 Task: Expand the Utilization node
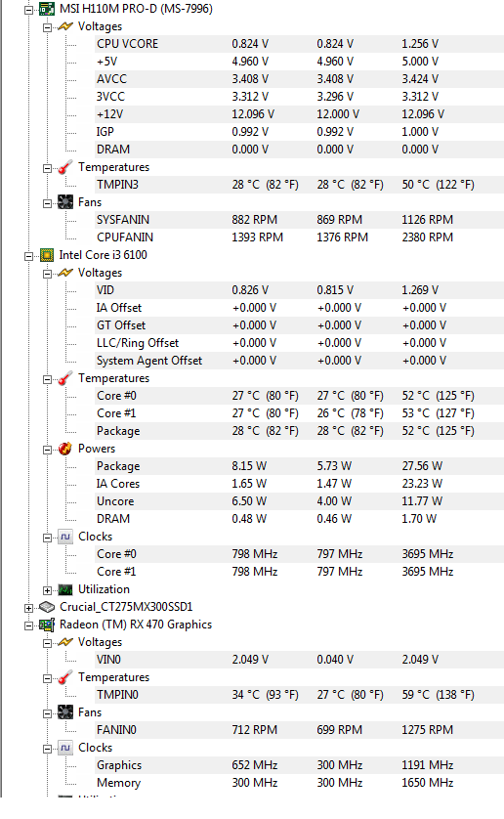[x=48, y=590]
